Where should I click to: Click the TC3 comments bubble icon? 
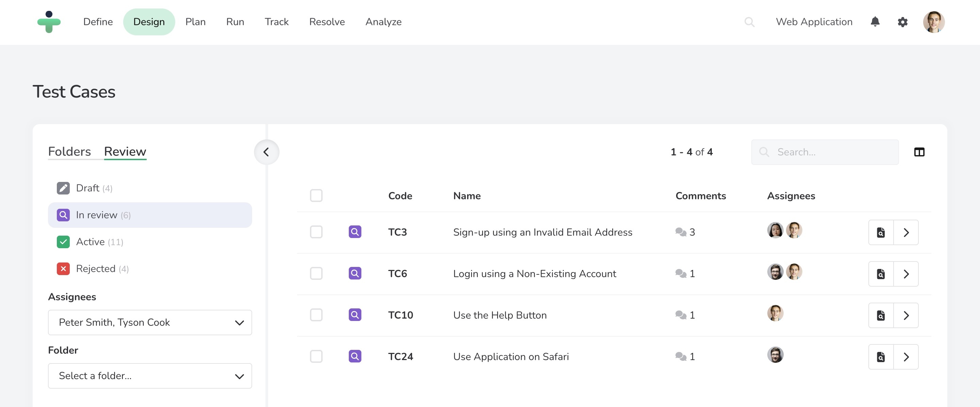pyautogui.click(x=681, y=232)
